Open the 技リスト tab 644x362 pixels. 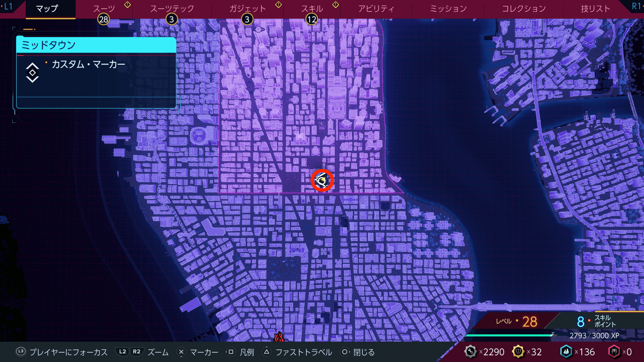pos(595,9)
